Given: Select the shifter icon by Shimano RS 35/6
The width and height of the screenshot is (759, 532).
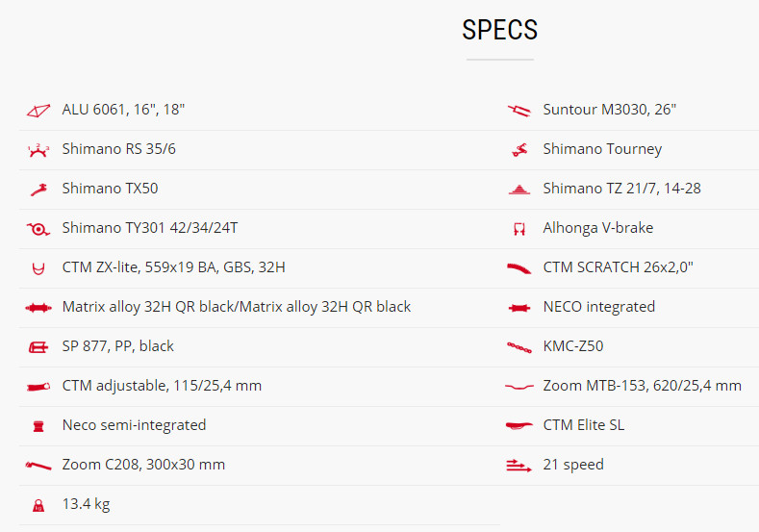Looking at the screenshot, I should 38,150.
